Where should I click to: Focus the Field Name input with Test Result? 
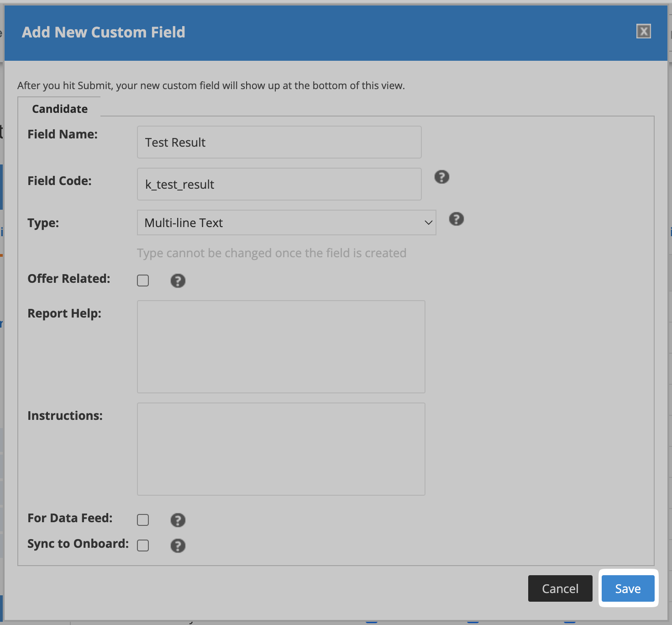point(279,143)
